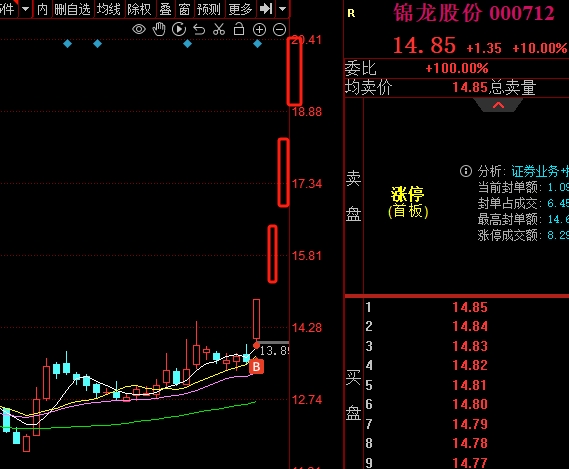The width and height of the screenshot is (569, 469).
Task: Toggle 均线 moving averages in toolbar
Action: [x=109, y=9]
